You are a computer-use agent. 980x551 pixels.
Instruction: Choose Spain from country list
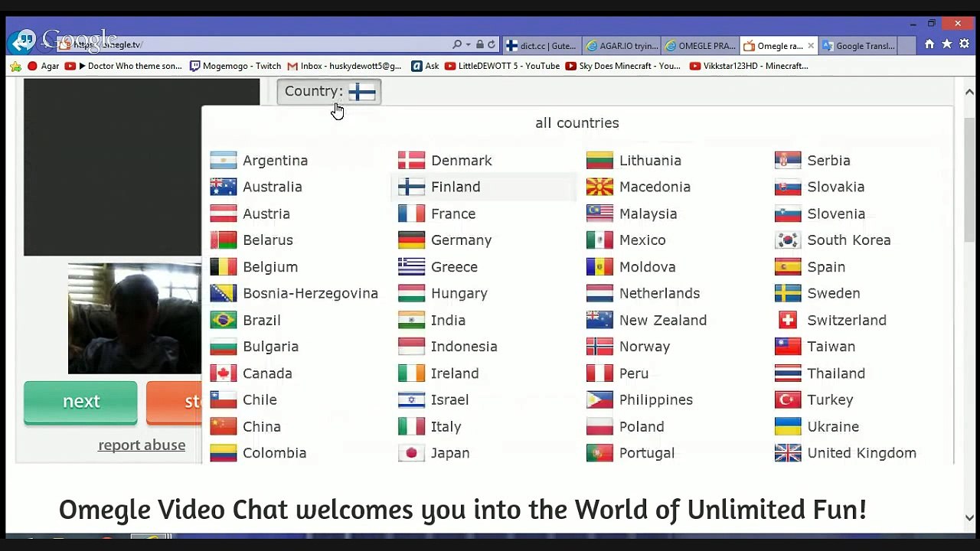tap(826, 266)
